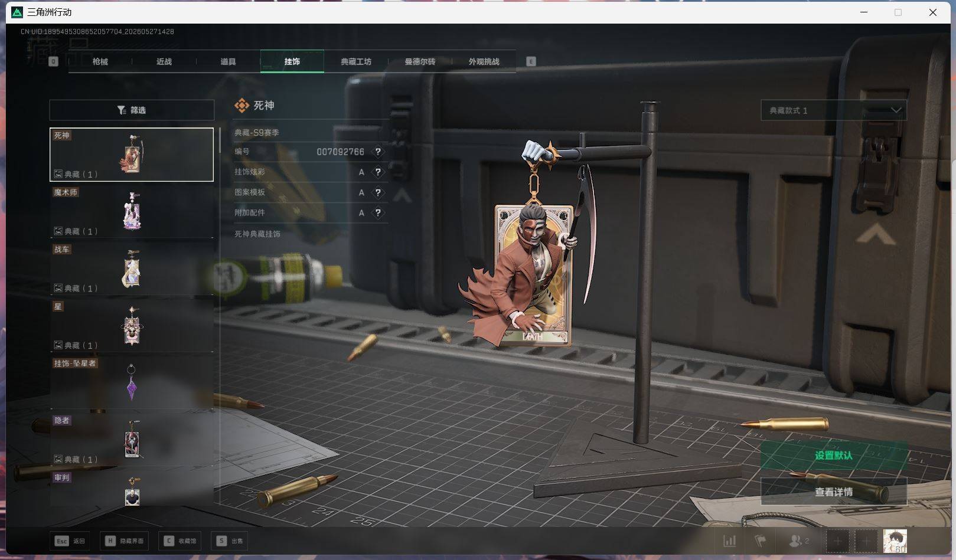Click the H 隐藏界面 button
Screen dimensions: 956x560
click(125, 541)
